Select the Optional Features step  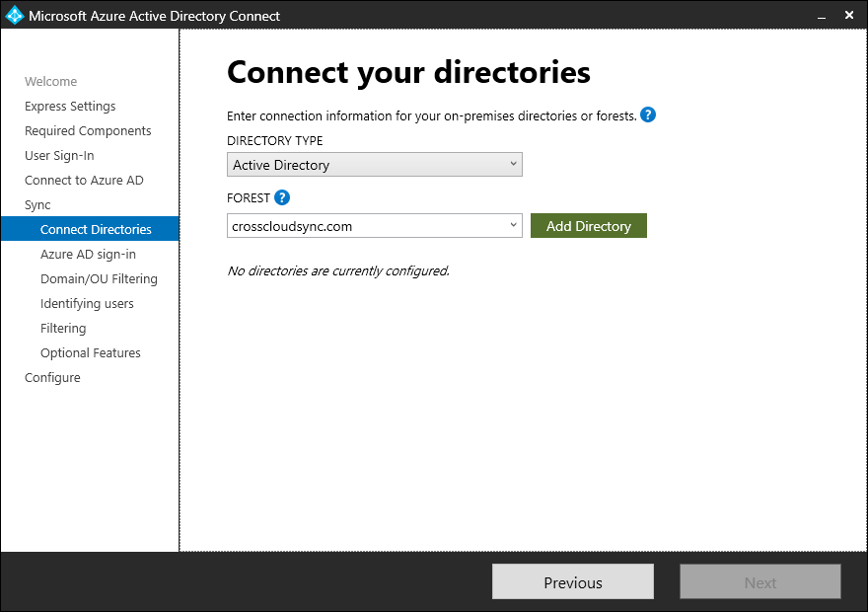click(x=91, y=352)
